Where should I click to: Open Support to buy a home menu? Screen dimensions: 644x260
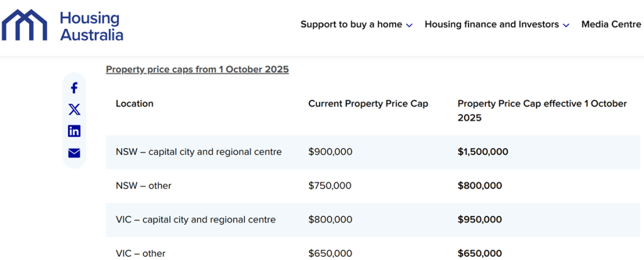(x=351, y=25)
